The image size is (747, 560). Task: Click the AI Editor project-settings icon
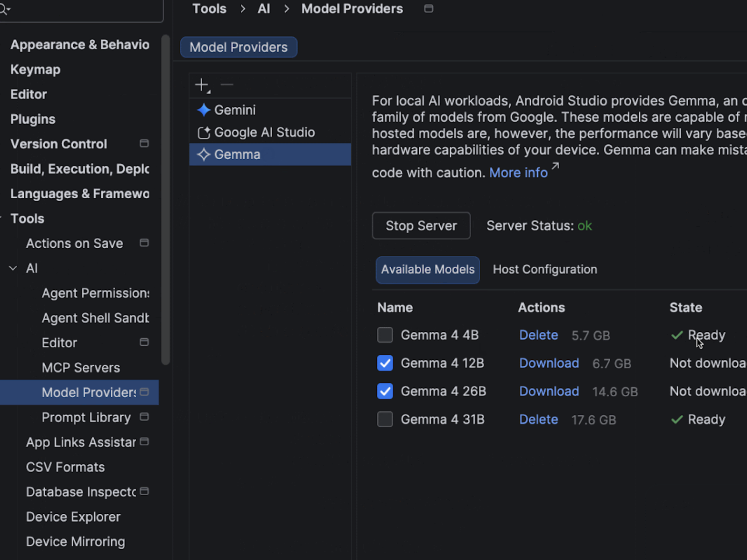click(144, 342)
